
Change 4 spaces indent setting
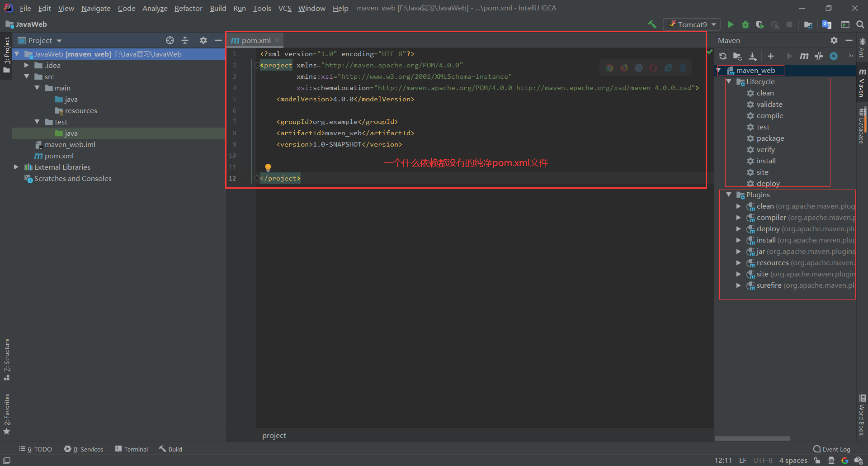tap(793, 460)
